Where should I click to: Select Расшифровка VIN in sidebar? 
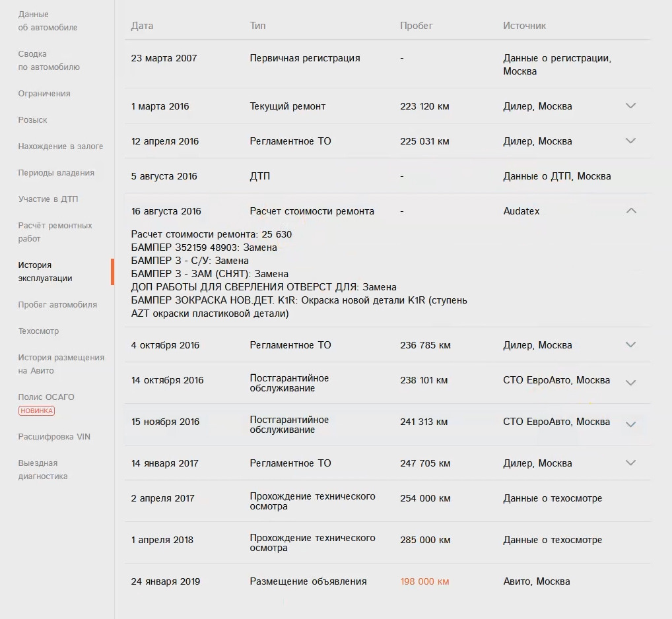coord(54,437)
